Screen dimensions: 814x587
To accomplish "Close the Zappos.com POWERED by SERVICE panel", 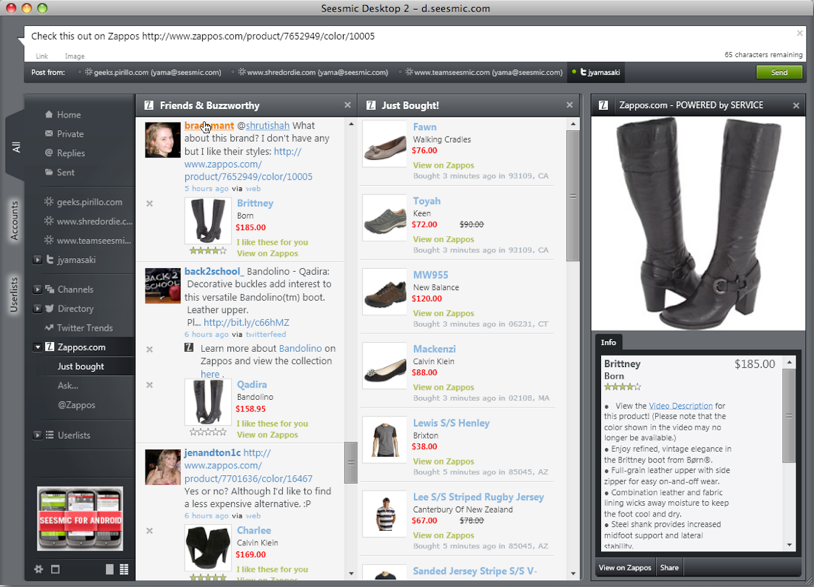I will tap(796, 106).
